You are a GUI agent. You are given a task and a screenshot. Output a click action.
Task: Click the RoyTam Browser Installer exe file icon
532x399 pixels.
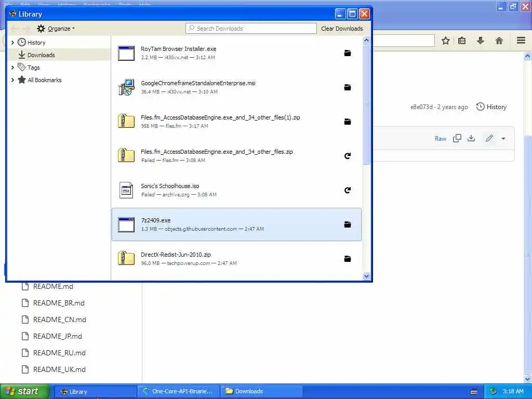coord(126,54)
